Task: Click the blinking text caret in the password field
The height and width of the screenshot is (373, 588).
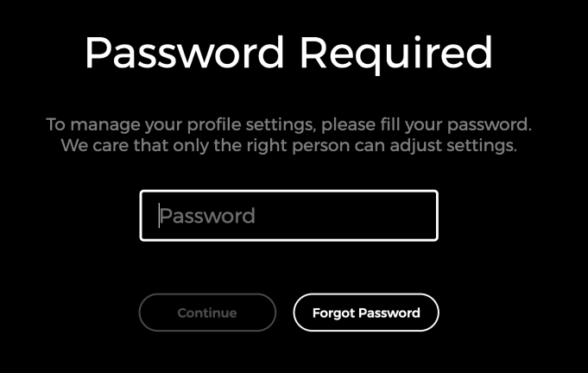Action: (x=159, y=216)
